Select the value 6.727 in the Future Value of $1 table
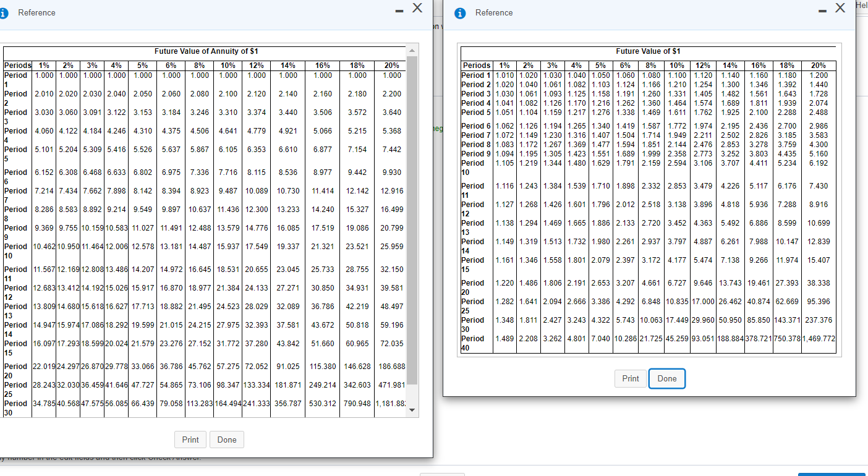Image resolution: width=868 pixels, height=476 pixels. tap(678, 283)
